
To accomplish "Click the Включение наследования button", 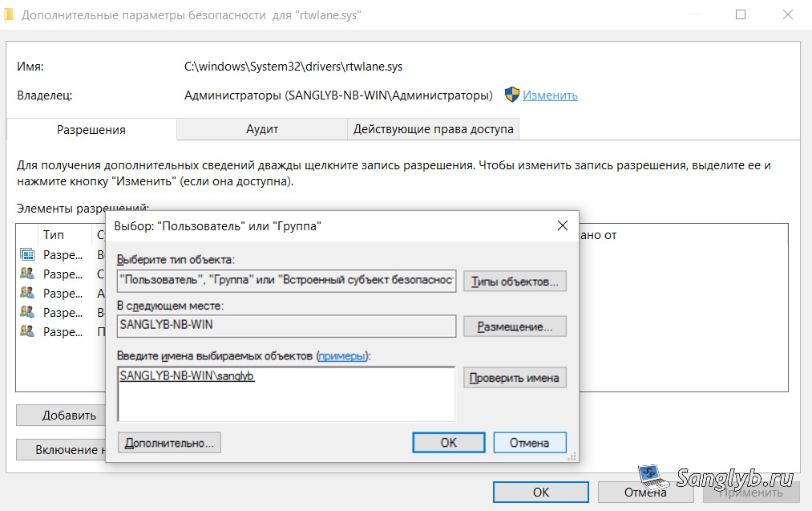I will click(61, 450).
